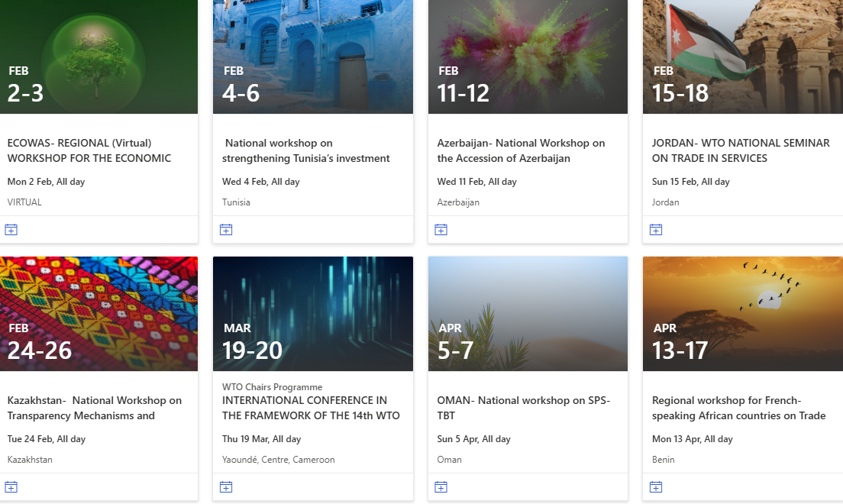The width and height of the screenshot is (843, 504).
Task: Open Azerbaijan National Workshop on Accession link
Action: (521, 150)
